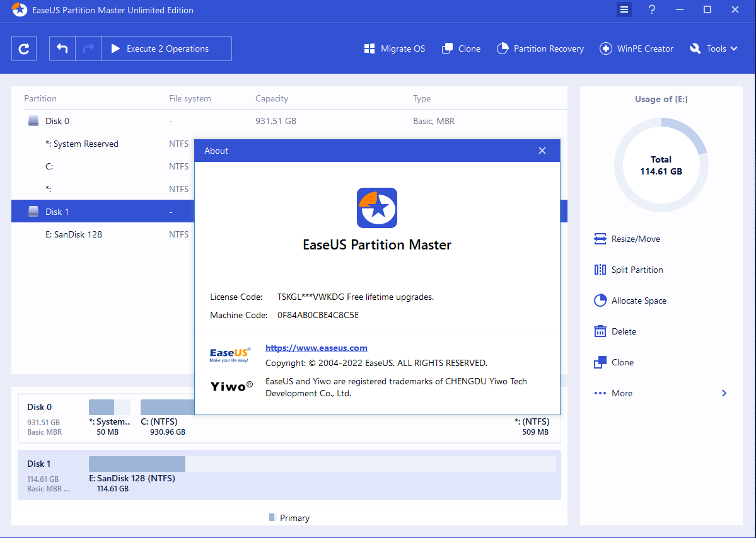756x538 pixels.
Task: Select Disk 0 row in partition list
Action: [289, 121]
